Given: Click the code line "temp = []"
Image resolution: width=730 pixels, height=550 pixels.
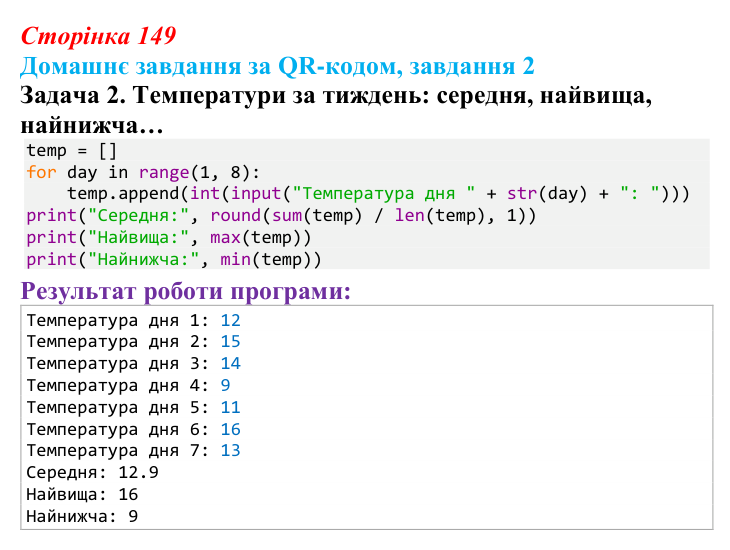Looking at the screenshot, I should pos(71,150).
